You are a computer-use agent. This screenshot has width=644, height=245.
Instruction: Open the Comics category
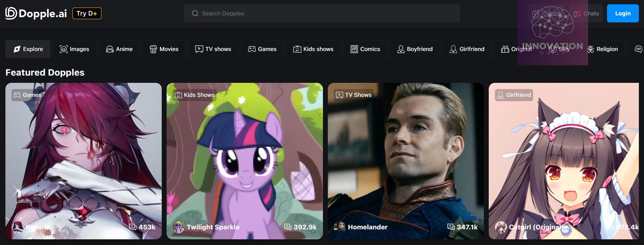tap(365, 49)
